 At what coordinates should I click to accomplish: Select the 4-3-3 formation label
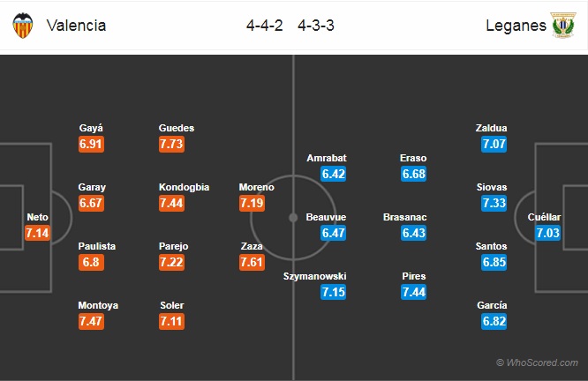point(316,26)
